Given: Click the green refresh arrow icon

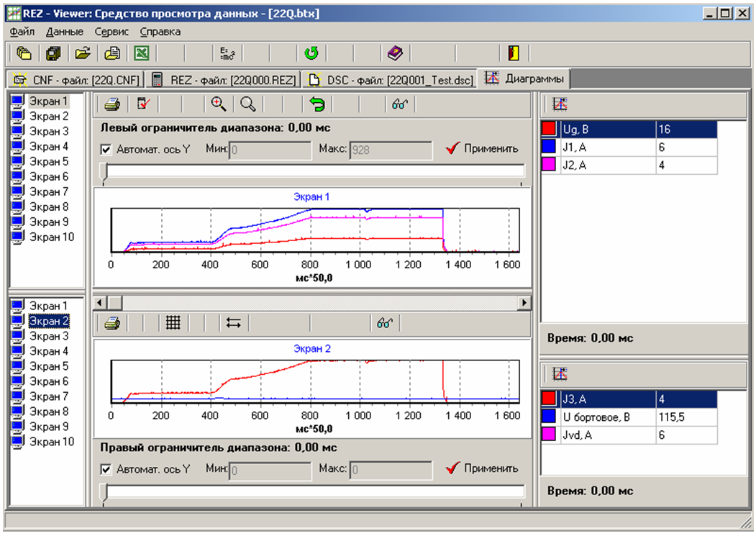Looking at the screenshot, I should point(311,53).
